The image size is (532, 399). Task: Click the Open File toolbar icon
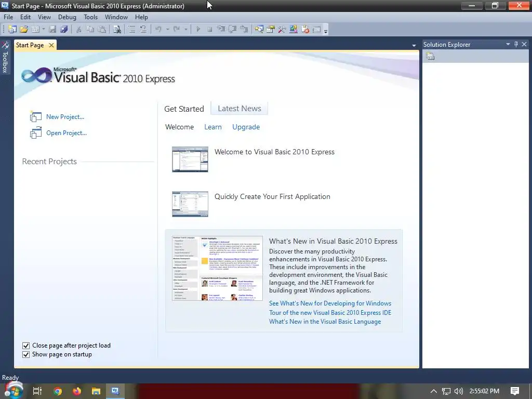[24, 29]
